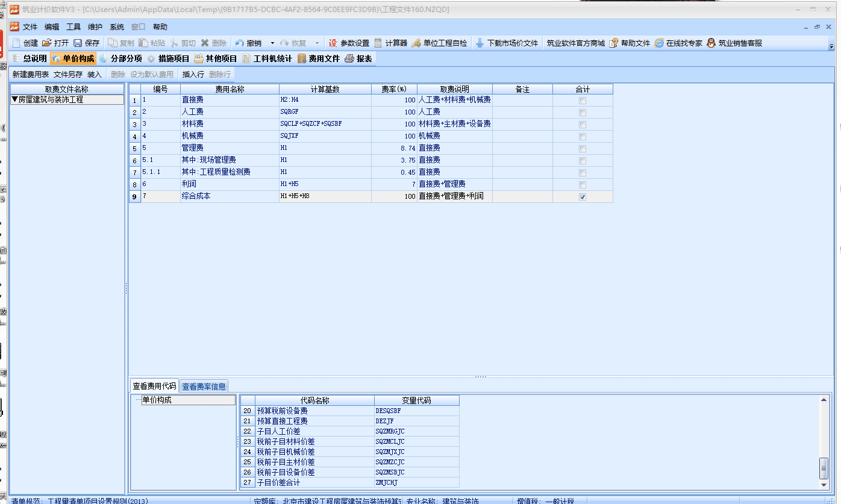Switch to 查看费率信息 tab
Screen dimensions: 841x504
(204, 387)
